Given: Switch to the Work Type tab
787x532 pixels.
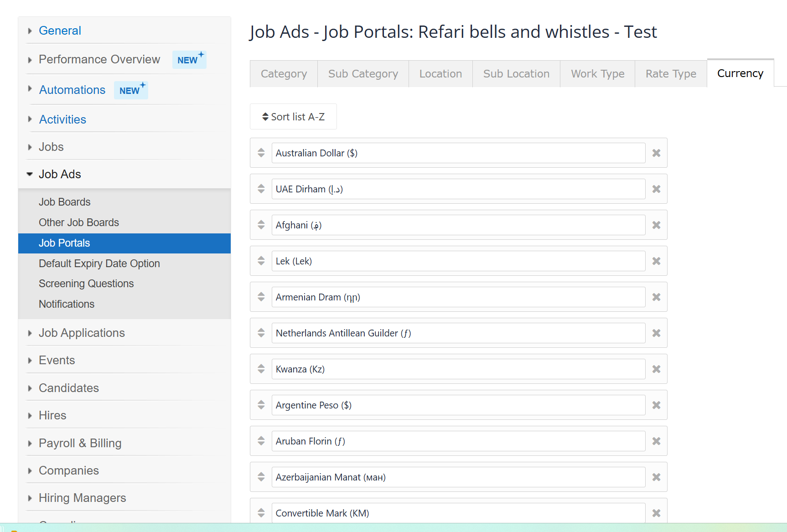Looking at the screenshot, I should pos(597,74).
